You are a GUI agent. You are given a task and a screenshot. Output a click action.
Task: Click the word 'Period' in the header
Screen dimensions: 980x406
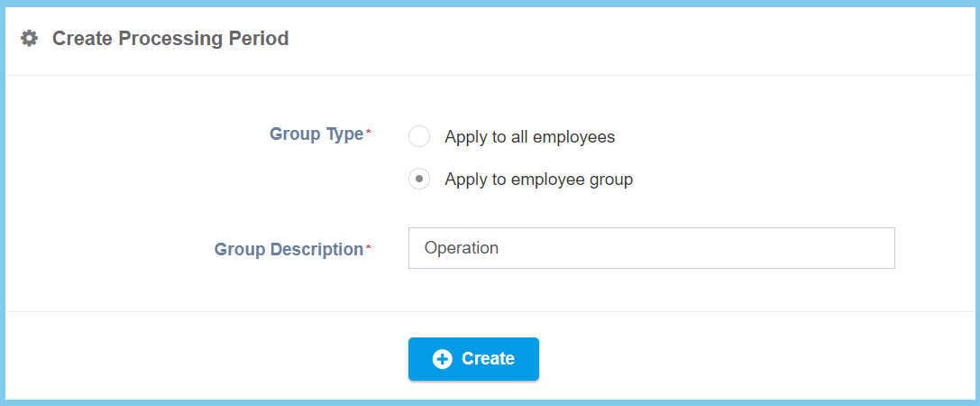[x=260, y=39]
